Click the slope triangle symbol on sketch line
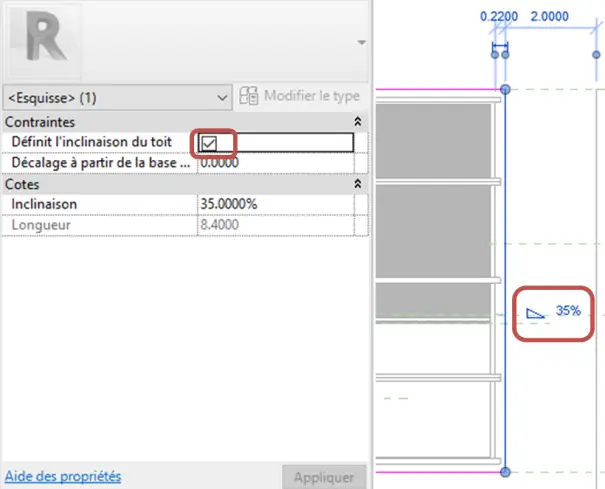Image resolution: width=605 pixels, height=489 pixels. click(535, 313)
